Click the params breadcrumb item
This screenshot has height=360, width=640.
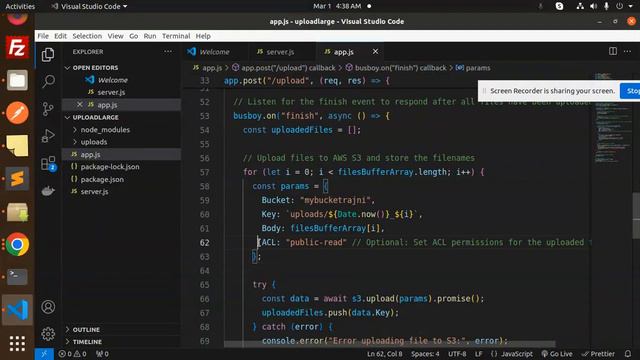coord(478,68)
